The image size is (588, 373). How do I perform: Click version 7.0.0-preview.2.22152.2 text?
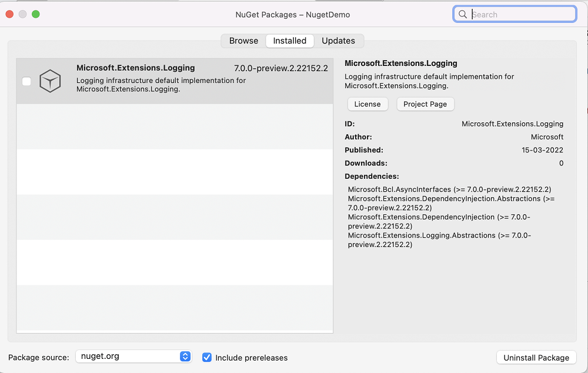(282, 68)
